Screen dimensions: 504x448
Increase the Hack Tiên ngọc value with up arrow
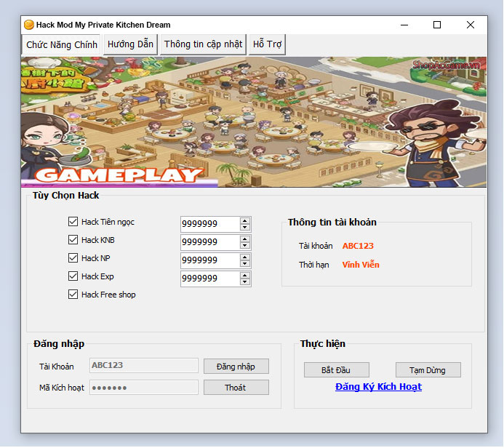245,220
